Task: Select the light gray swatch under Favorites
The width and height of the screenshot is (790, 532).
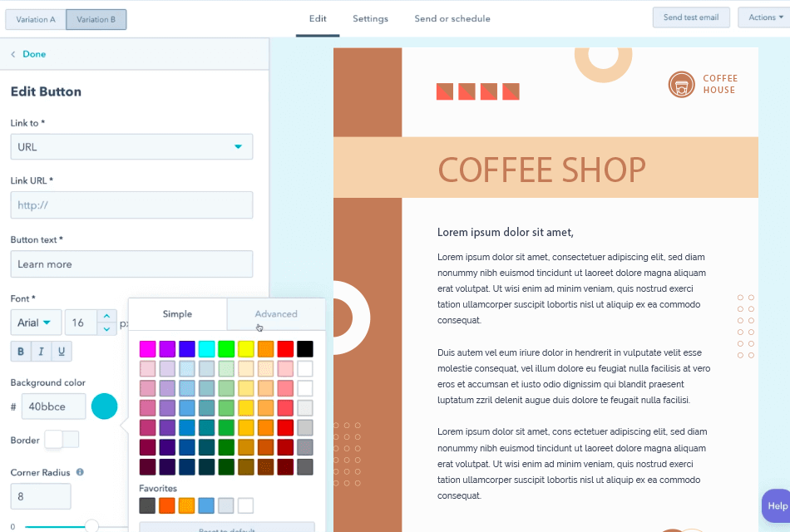Action: [225, 505]
